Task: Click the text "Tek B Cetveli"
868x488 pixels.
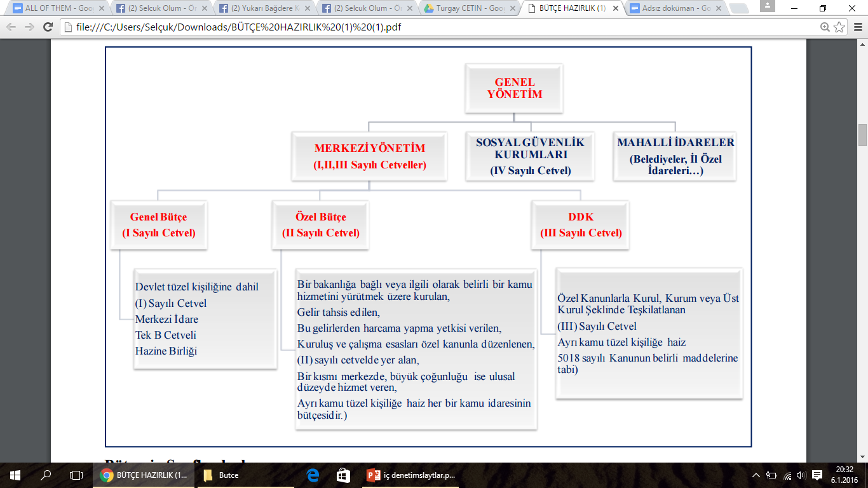Action: (x=166, y=335)
